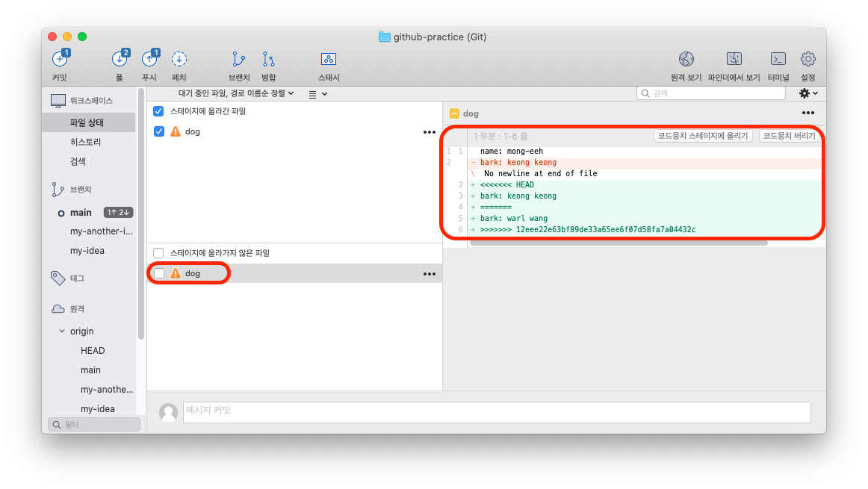Screen dimensions: 868x489
Task: Click the yellow dog file icon in diff header
Action: tap(454, 113)
